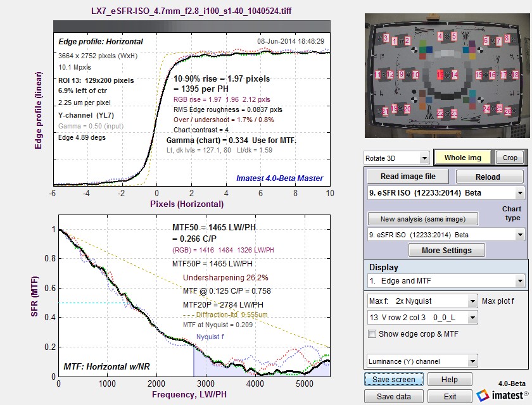Select ROI region 10 in chart image

tap(415, 75)
